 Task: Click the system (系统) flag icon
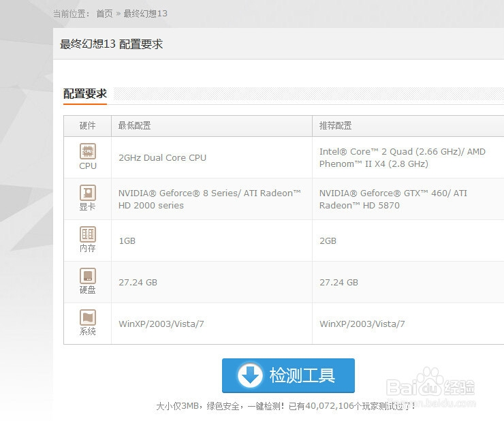(88, 317)
